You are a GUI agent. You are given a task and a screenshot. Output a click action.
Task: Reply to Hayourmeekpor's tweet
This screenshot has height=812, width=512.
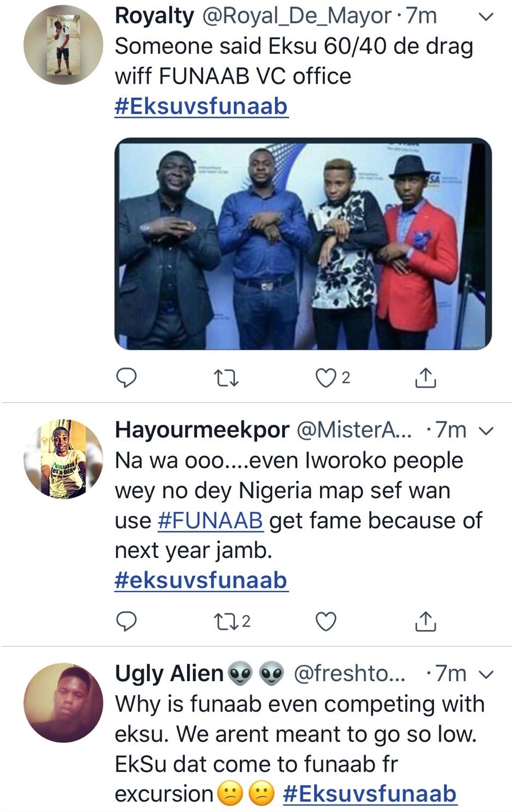point(126,621)
